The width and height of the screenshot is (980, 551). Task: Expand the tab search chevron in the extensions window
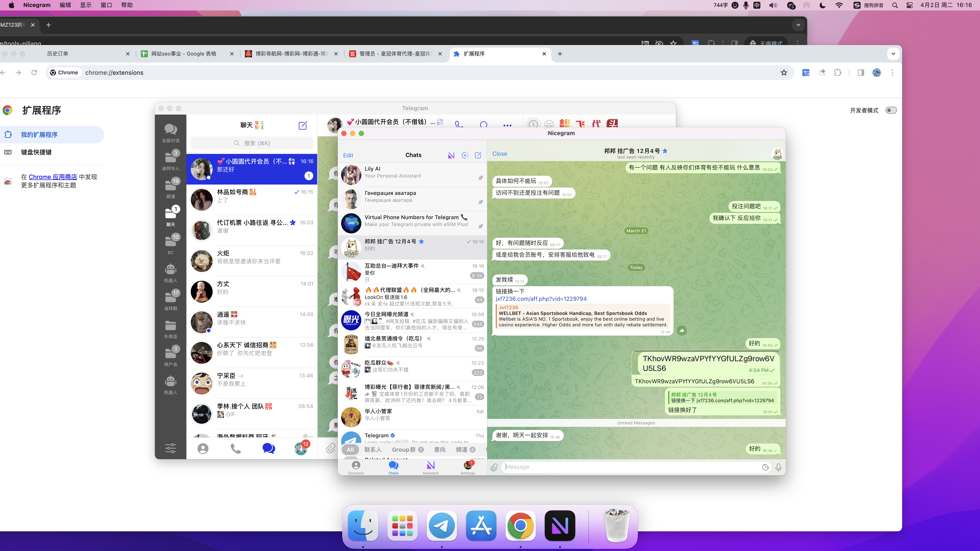893,54
